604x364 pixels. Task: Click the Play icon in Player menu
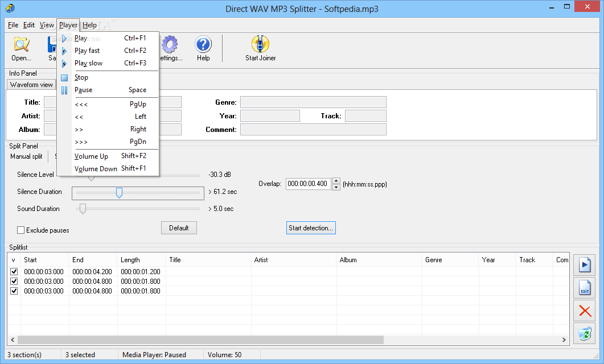64,39
